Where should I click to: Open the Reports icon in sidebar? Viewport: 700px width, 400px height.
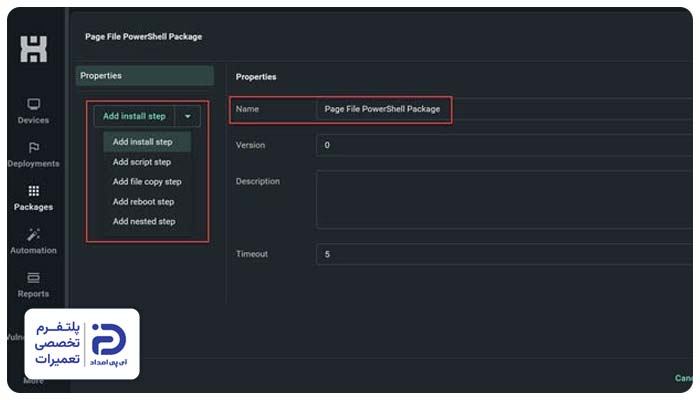point(33,278)
